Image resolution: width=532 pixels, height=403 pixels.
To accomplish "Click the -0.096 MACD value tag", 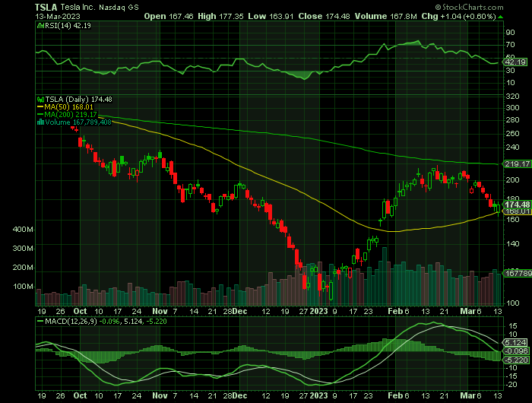I will tap(517, 351).
